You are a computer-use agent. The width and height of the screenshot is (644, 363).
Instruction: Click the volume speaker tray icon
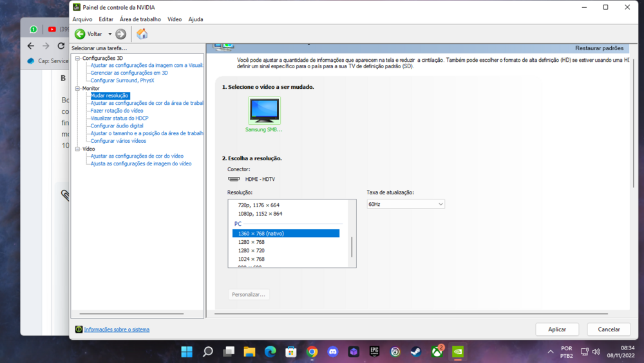point(596,352)
